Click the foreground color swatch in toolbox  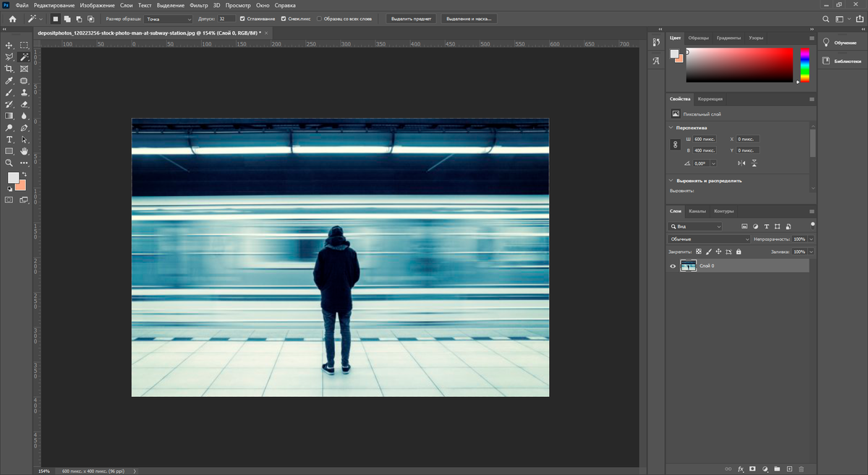tap(13, 178)
